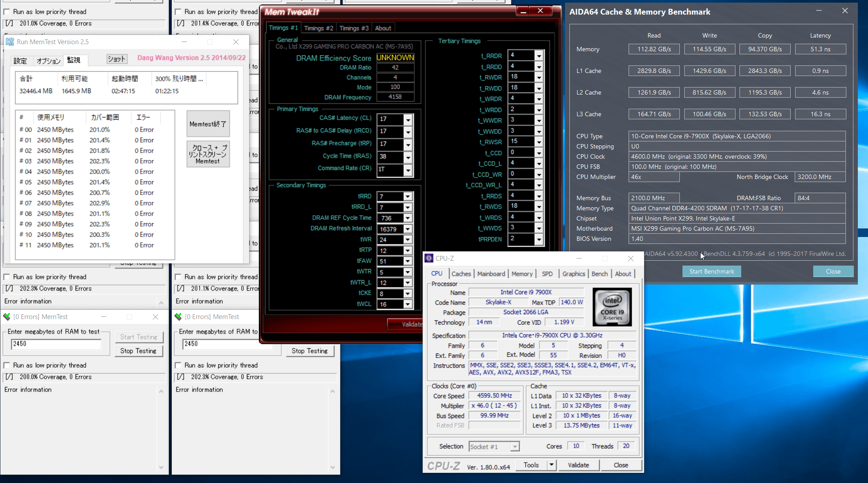868x483 pixels.
Task: Minimize the Mem TweakIt window
Action: [x=523, y=11]
